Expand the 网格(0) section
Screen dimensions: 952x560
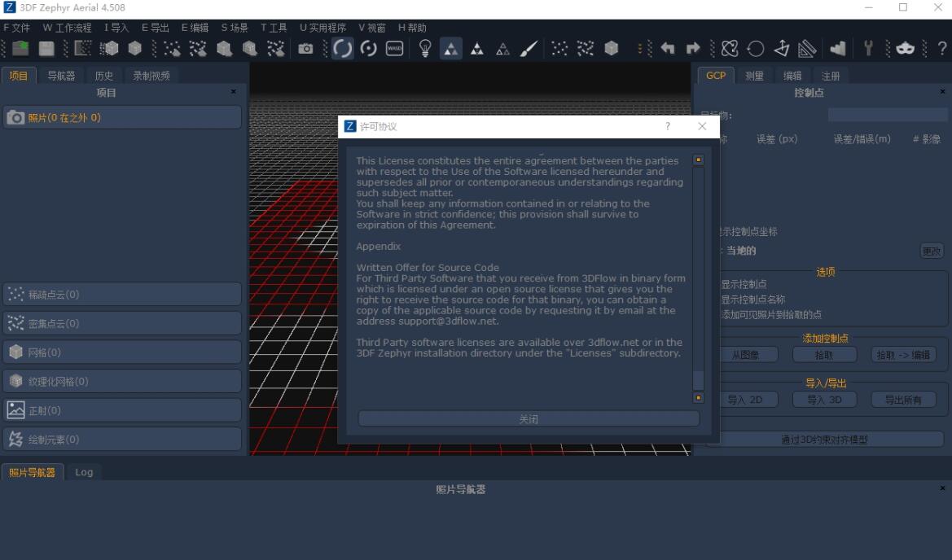123,352
